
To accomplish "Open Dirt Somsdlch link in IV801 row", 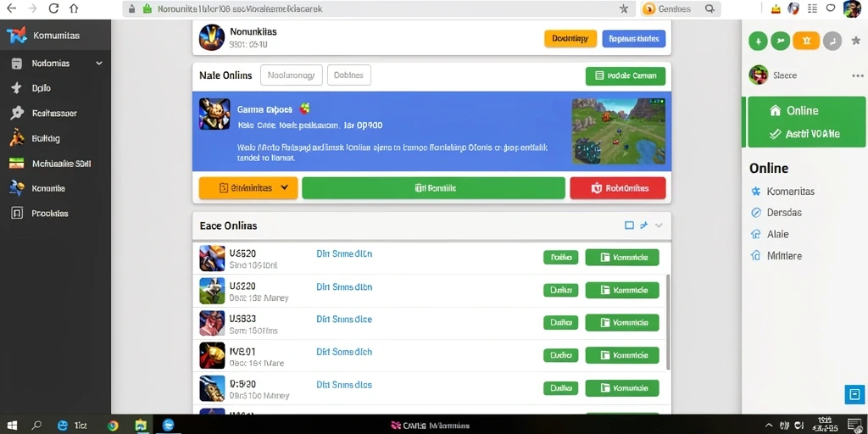I will click(x=344, y=352).
